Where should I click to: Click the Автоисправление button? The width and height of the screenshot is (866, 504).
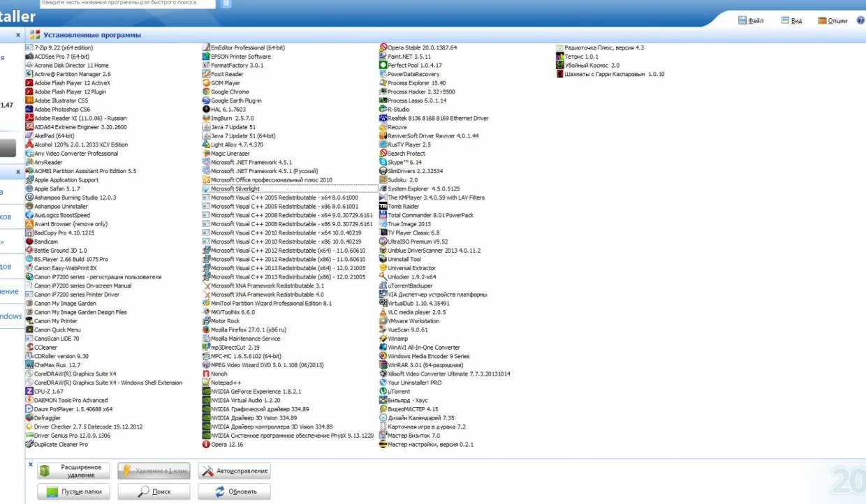(x=234, y=471)
